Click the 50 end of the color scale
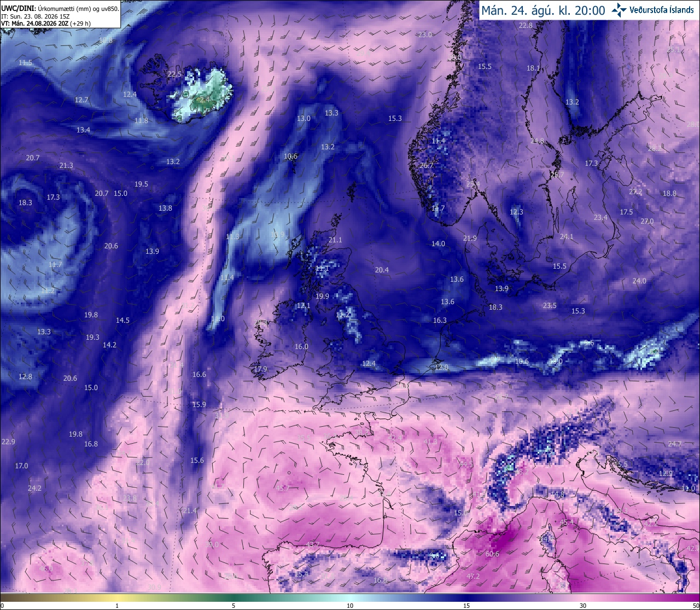Screen dimensions: 700x610 coord(695,605)
